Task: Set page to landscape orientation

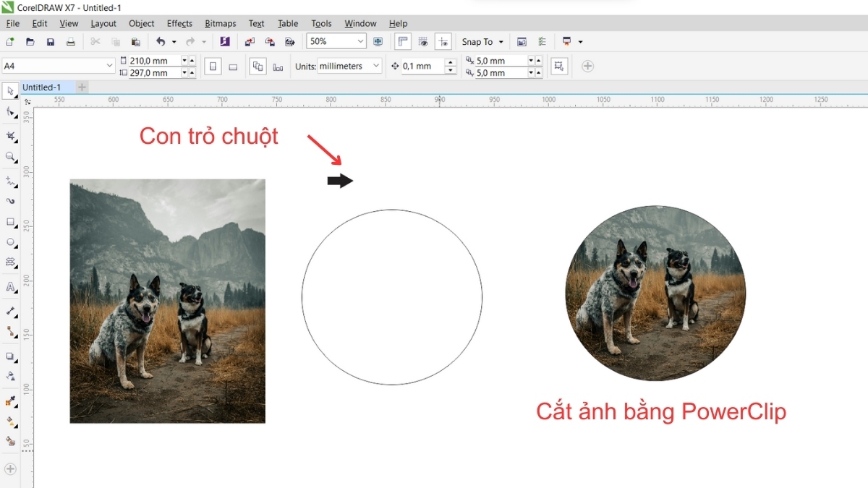Action: 233,67
